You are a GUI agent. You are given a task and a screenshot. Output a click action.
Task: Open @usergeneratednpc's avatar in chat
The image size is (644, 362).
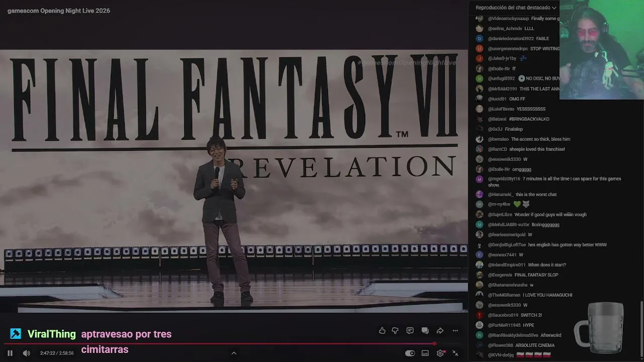[x=479, y=49]
